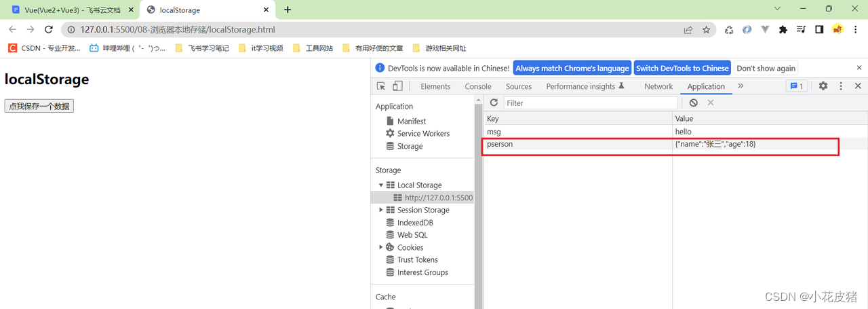
Task: Switch to the Network tab
Action: coord(658,86)
